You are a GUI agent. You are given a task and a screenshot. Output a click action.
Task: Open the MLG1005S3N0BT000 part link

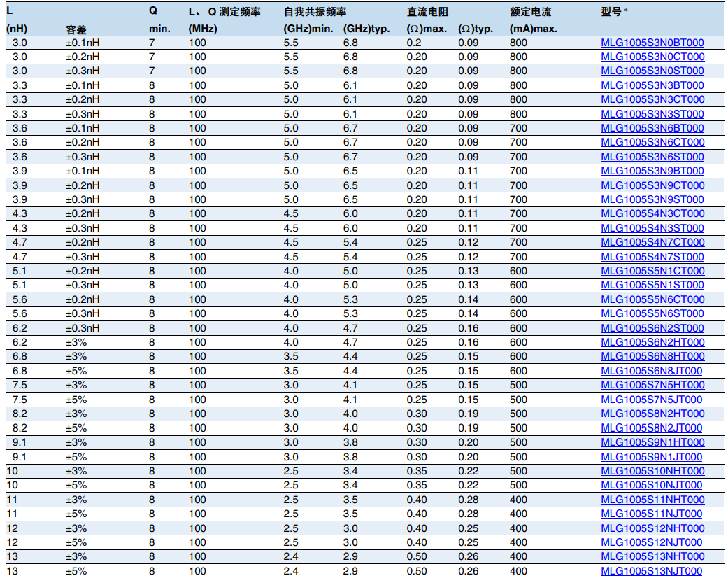click(x=652, y=43)
